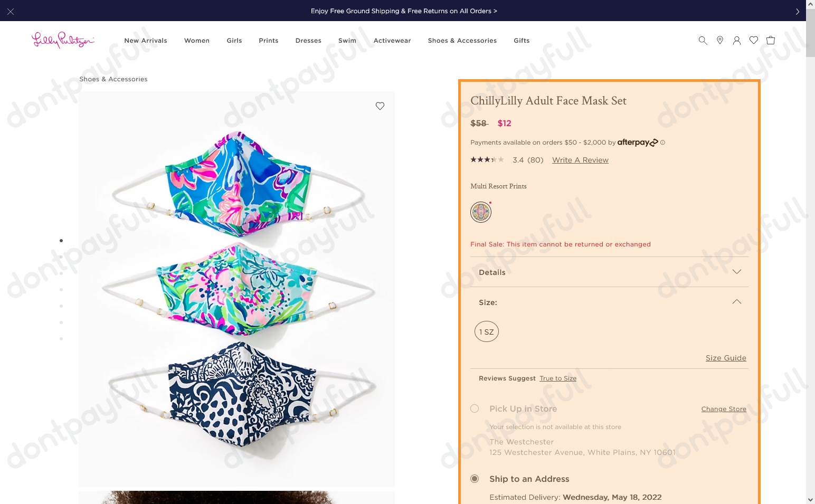The height and width of the screenshot is (504, 815).
Task: Select the Ship to an Address option
Action: pyautogui.click(x=474, y=479)
